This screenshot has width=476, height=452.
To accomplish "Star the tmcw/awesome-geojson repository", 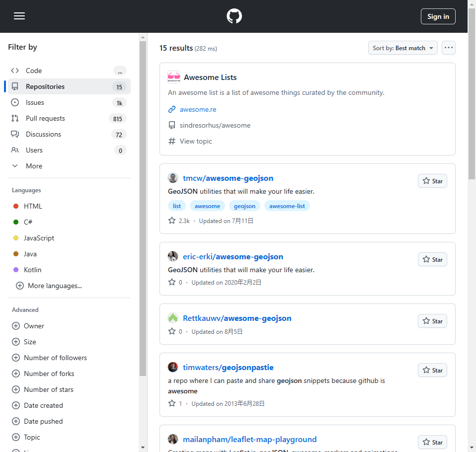I will click(x=432, y=181).
